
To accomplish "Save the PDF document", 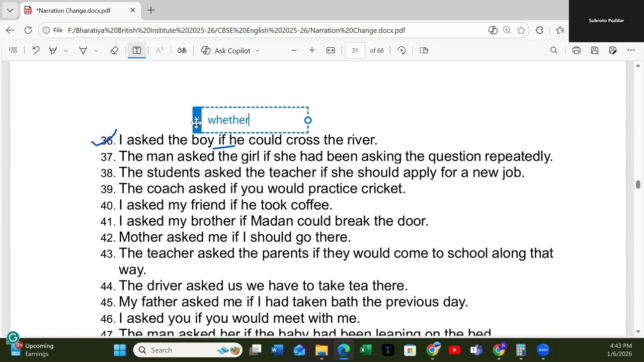I will click(595, 50).
